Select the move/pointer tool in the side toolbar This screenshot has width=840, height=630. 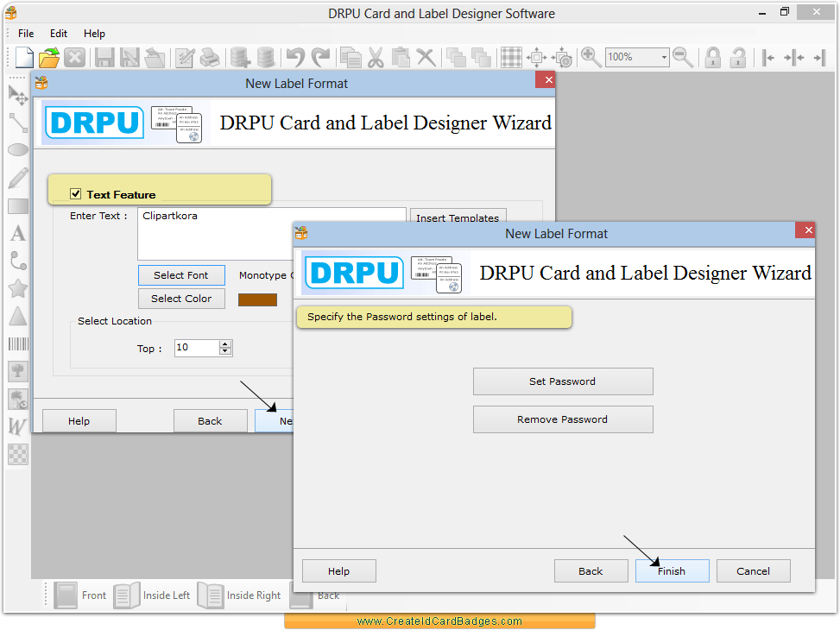[18, 95]
